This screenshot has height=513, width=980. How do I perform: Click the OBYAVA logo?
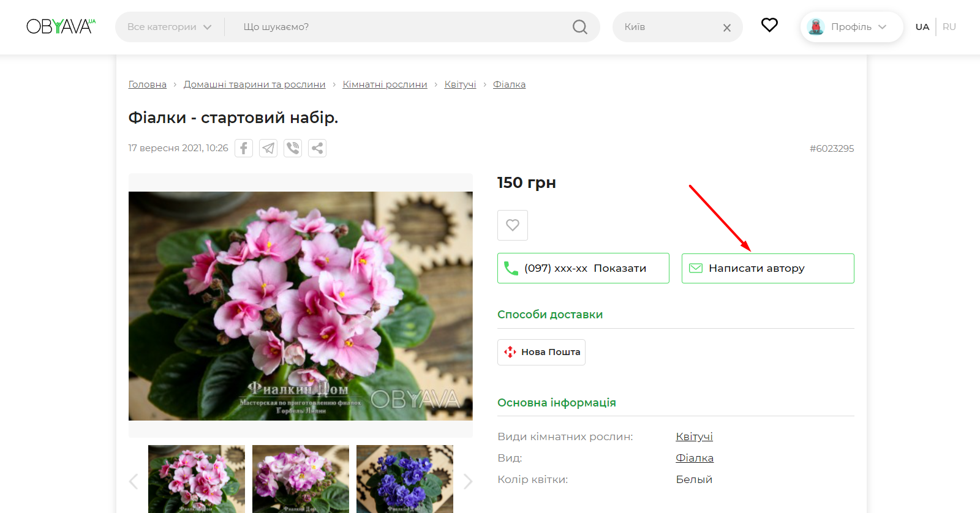(61, 26)
